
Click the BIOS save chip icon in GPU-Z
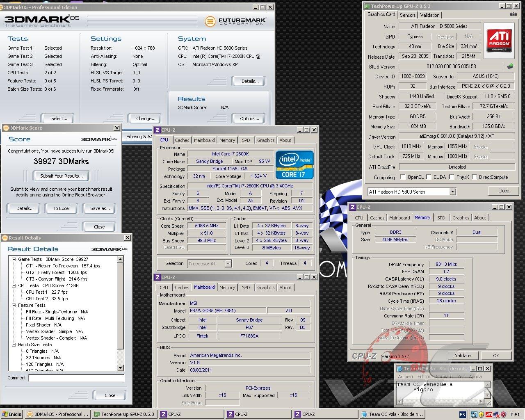point(510,66)
